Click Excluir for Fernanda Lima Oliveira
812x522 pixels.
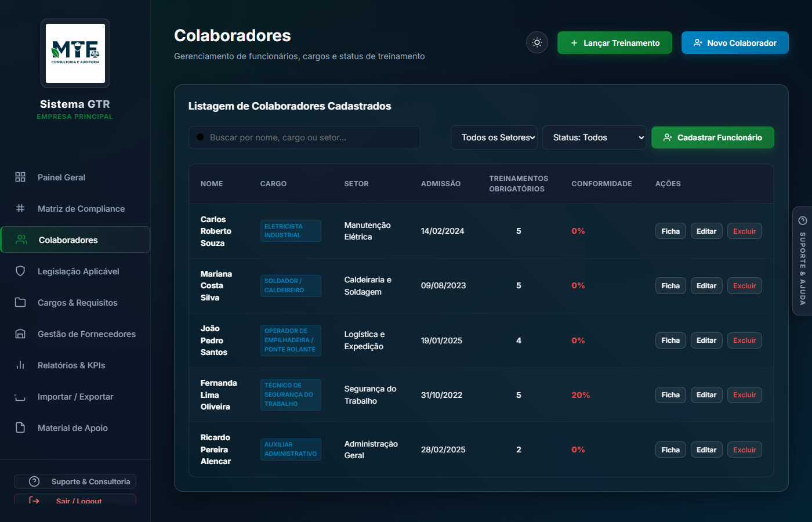point(745,395)
